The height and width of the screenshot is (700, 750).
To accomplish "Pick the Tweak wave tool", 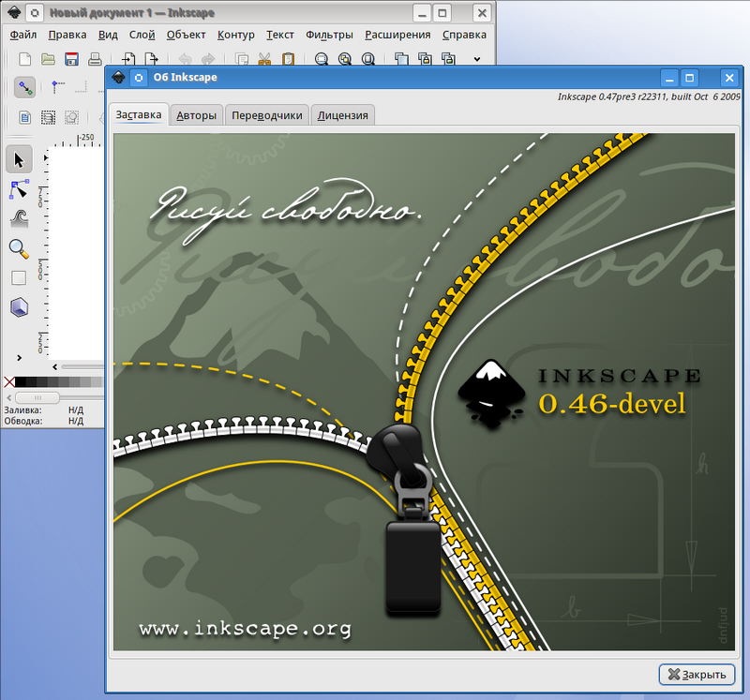I will pos(19,218).
